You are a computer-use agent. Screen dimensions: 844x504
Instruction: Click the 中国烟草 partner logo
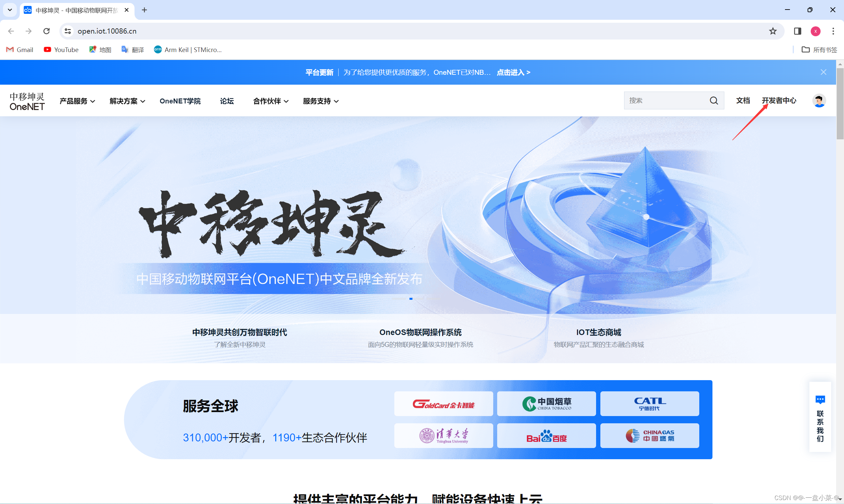tap(546, 404)
